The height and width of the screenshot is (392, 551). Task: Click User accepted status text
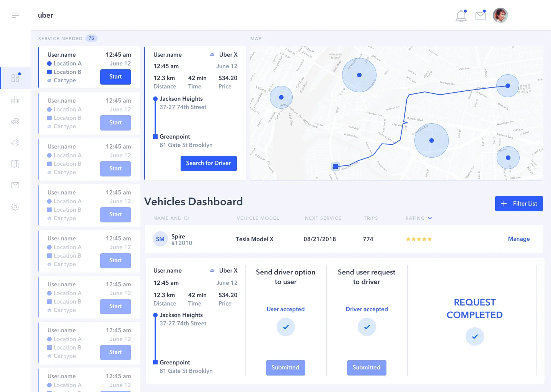click(x=286, y=309)
